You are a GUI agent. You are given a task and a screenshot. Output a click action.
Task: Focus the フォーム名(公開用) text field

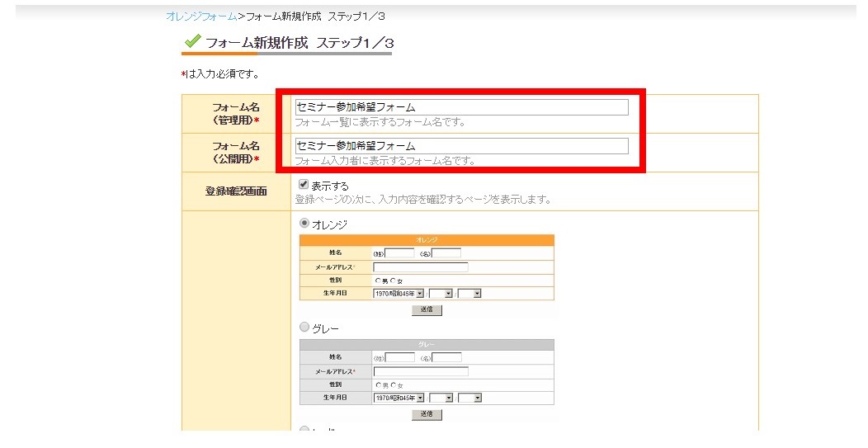pyautogui.click(x=461, y=146)
